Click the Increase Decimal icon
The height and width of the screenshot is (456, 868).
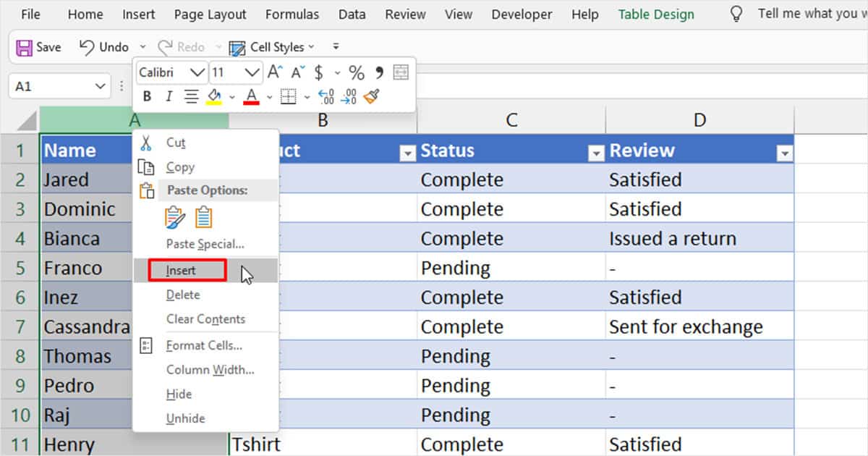coord(325,96)
